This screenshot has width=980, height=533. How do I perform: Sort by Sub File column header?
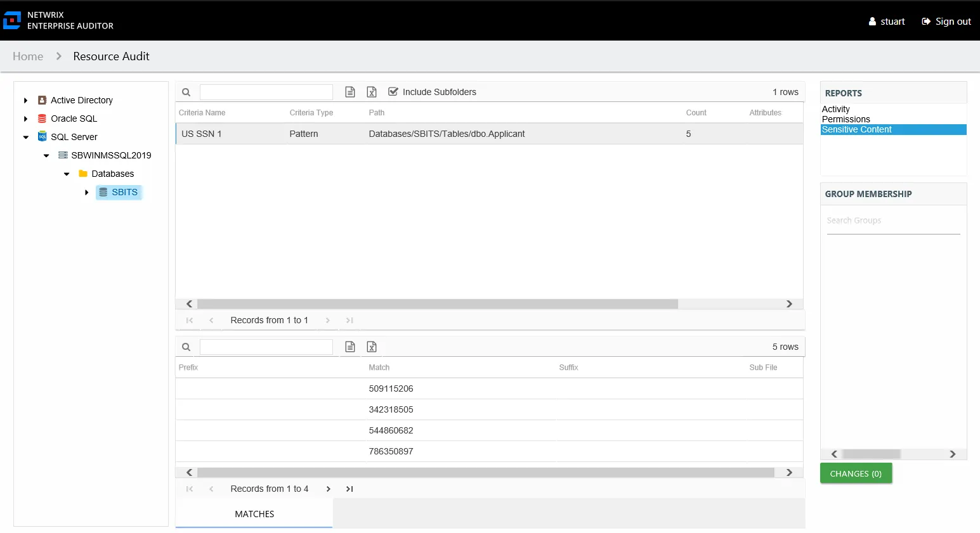coord(763,368)
